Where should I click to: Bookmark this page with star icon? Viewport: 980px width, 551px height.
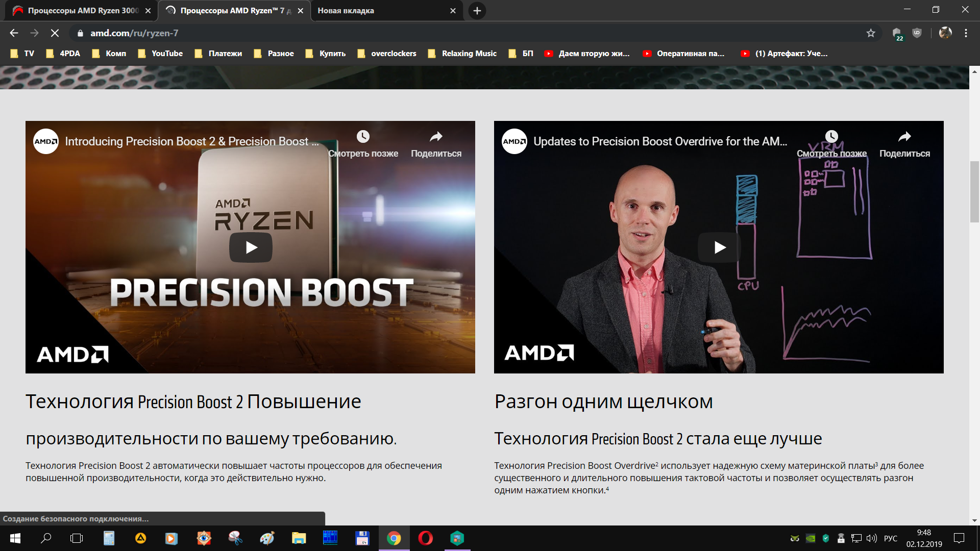tap(871, 33)
